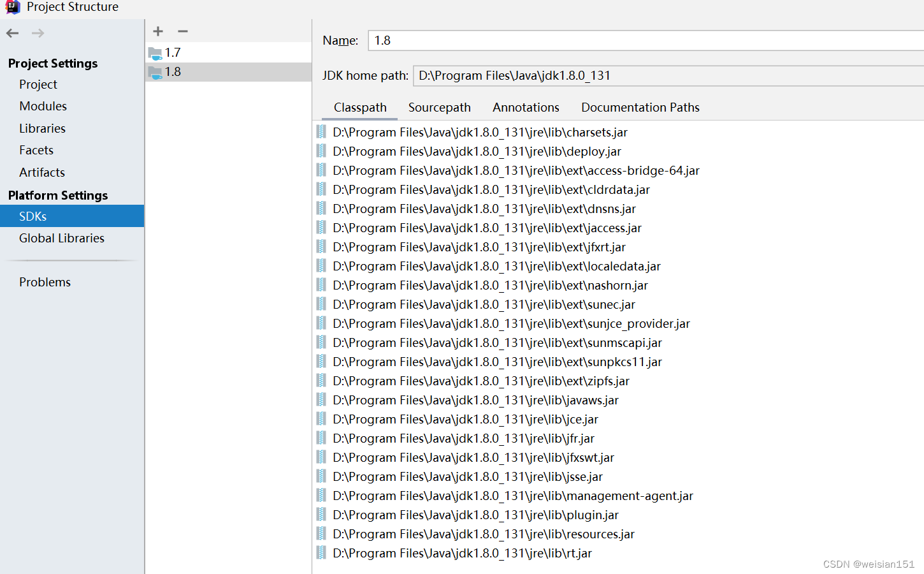Click the jar icon beside jce.jar
This screenshot has height=574, width=924.
tap(321, 419)
